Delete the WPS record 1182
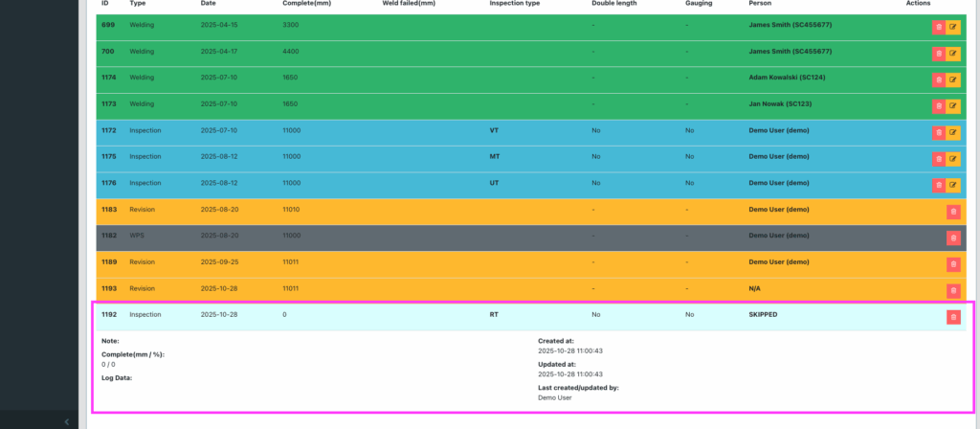This screenshot has height=429, width=980. (x=953, y=237)
